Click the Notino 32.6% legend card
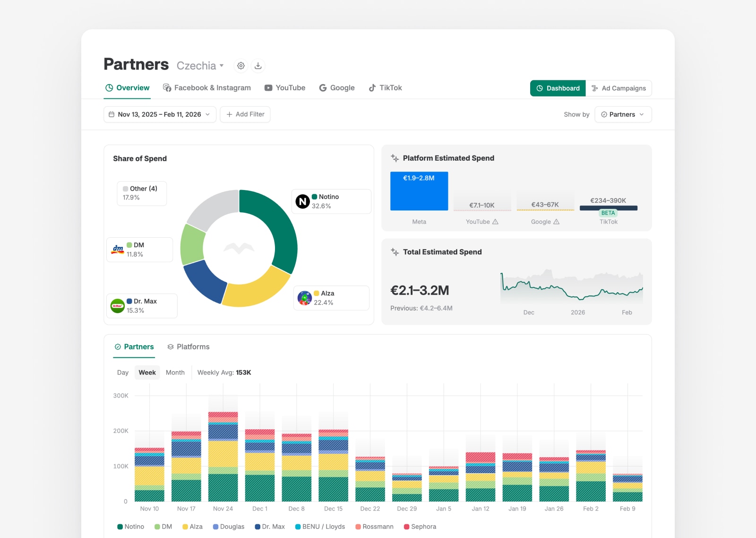 pyautogui.click(x=332, y=201)
